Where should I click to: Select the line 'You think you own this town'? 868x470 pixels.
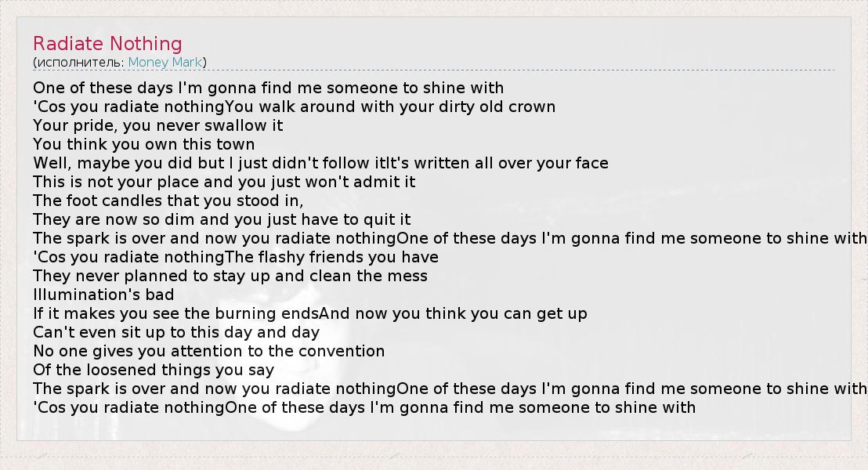(143, 144)
